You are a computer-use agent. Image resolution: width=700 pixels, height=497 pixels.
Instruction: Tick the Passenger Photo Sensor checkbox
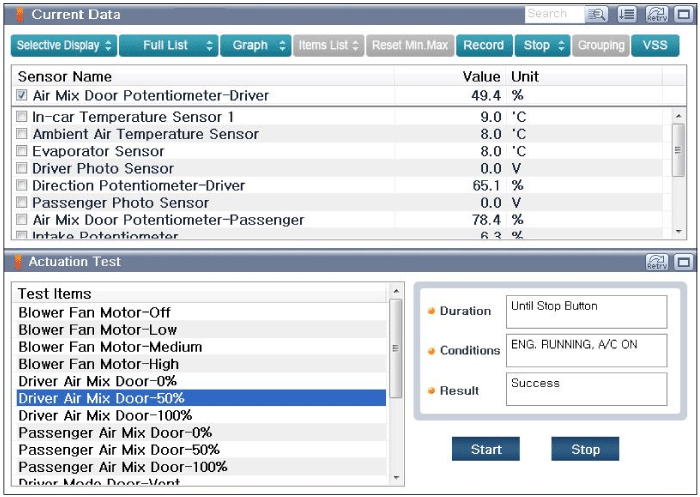click(x=21, y=202)
